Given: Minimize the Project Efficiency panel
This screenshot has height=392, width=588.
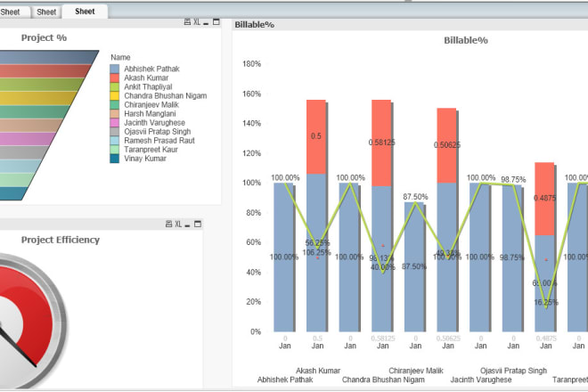Looking at the screenshot, I should pos(187,225).
